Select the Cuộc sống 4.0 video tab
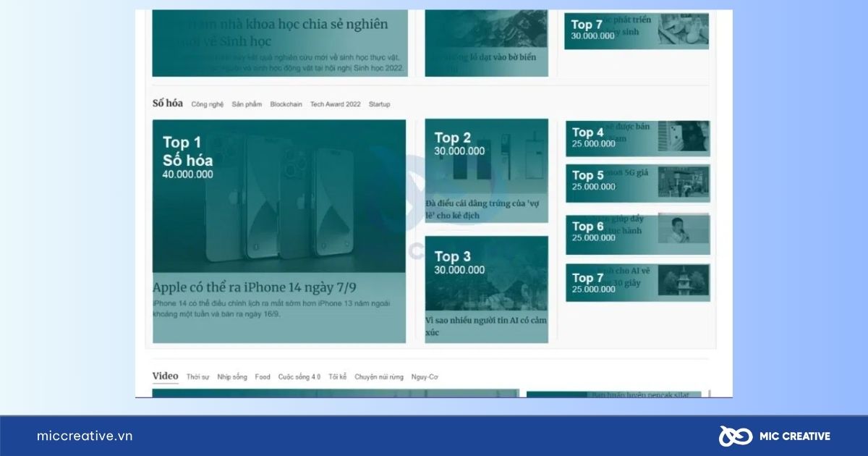This screenshot has width=868, height=456. pyautogui.click(x=299, y=377)
